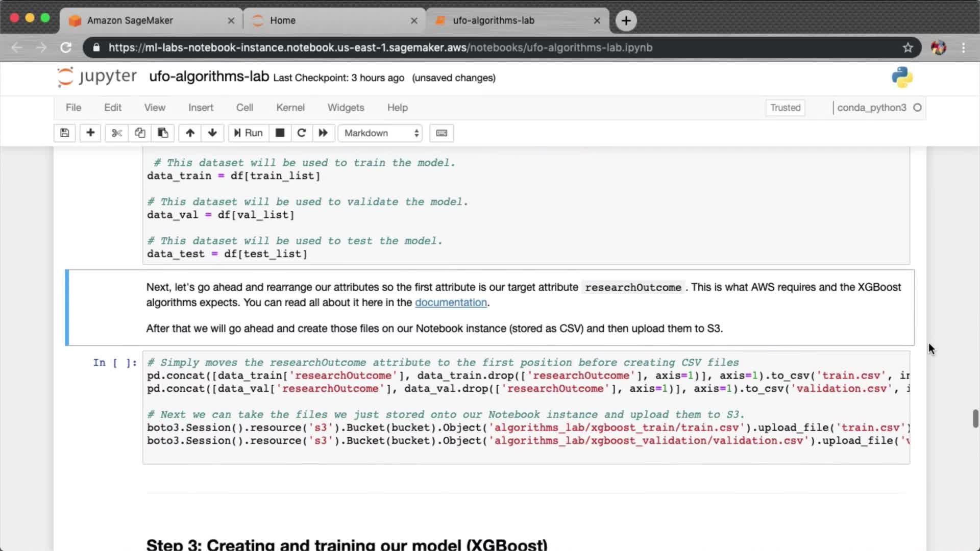Viewport: 980px width, 551px height.
Task: Interrupt the kernel with the stop icon
Action: pos(280,133)
